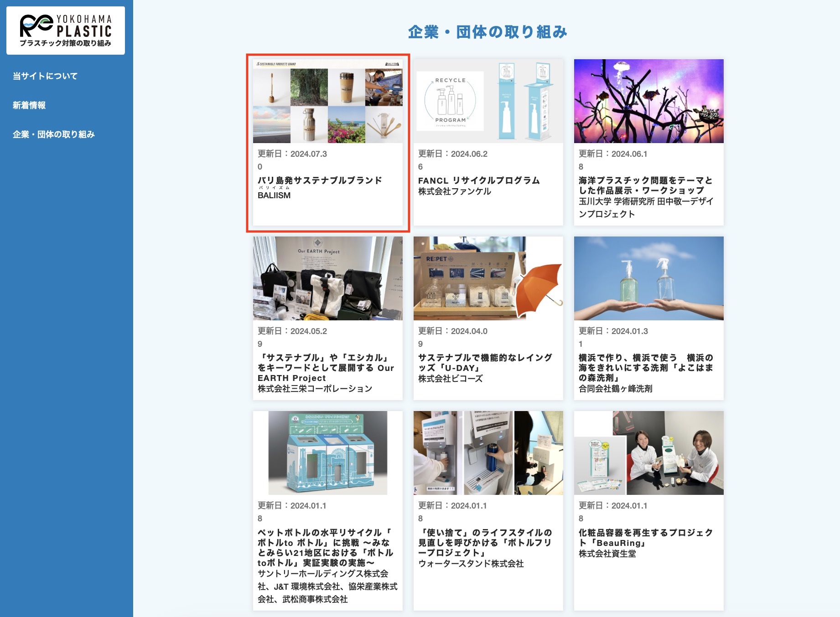Click the company name 合同会社鶴ヶ峰洗剤
The image size is (840, 617).
coord(615,389)
